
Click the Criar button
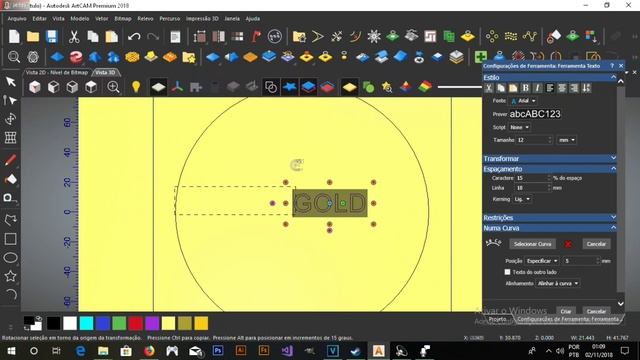click(x=566, y=311)
